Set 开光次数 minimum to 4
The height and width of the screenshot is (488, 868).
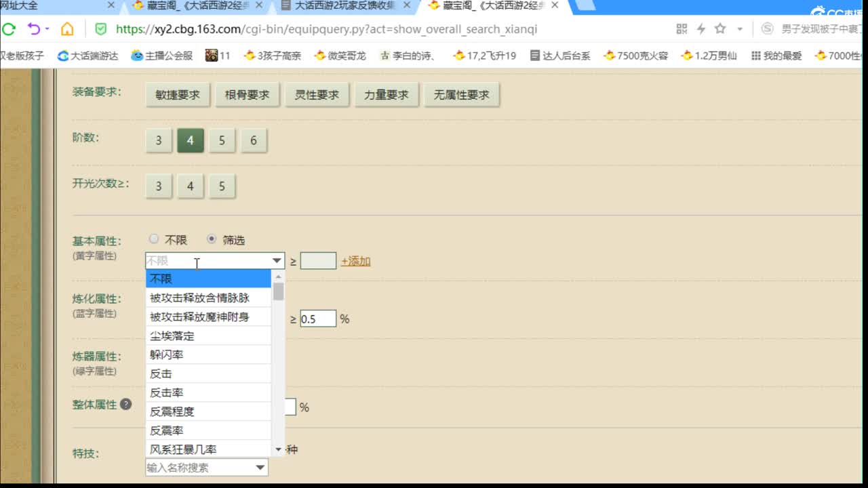[x=191, y=186]
